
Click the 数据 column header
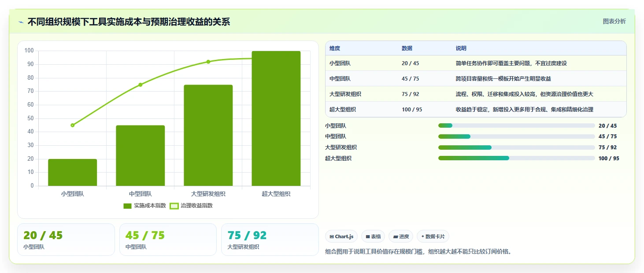point(407,48)
